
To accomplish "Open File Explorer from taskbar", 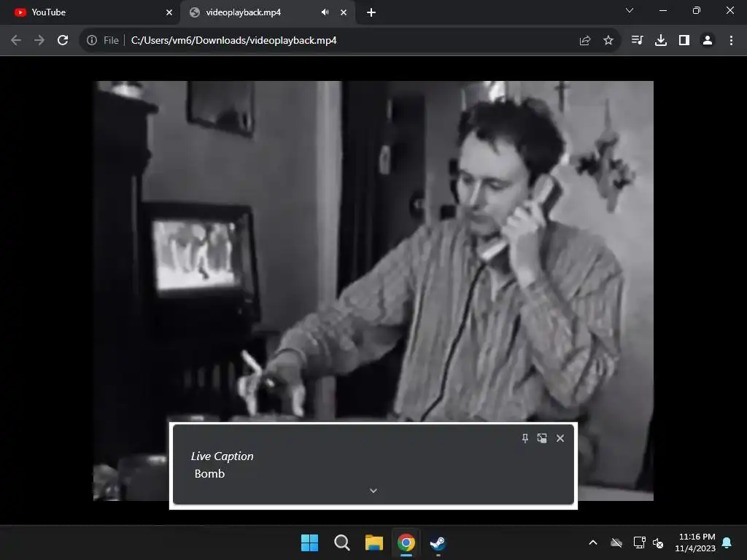I will click(374, 542).
